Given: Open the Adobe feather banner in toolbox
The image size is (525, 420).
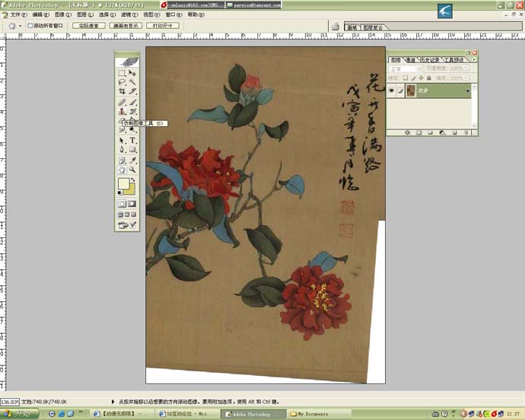Looking at the screenshot, I should (127, 62).
